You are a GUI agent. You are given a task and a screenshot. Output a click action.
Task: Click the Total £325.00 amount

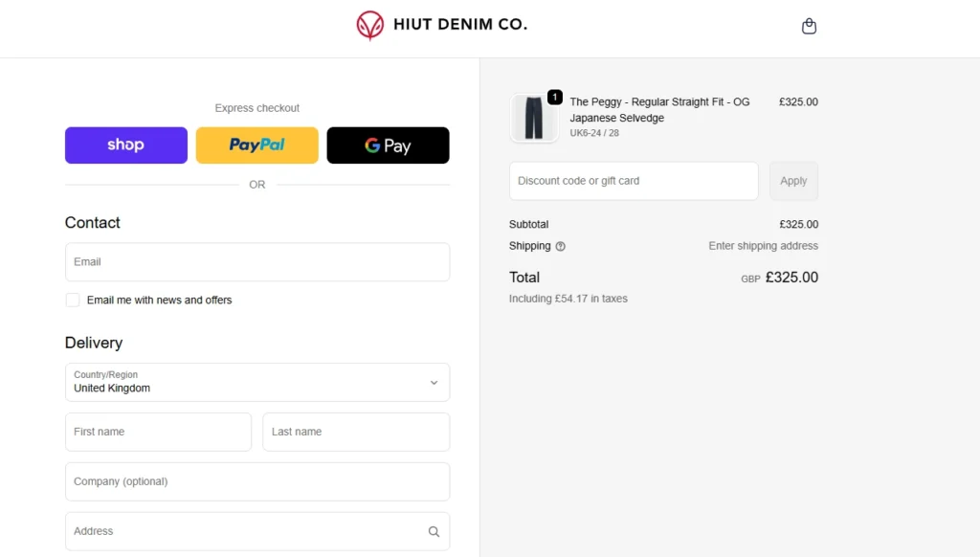tap(792, 278)
